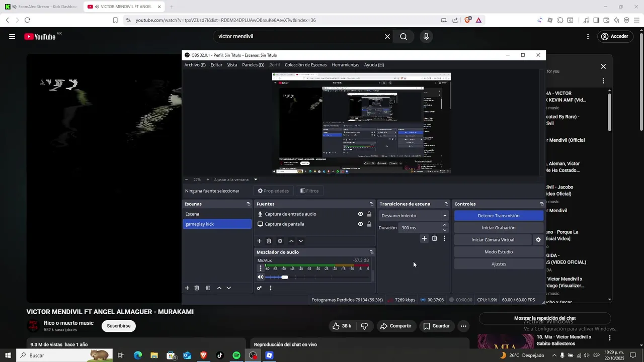Open the OBS Archivo menu
This screenshot has width=644, height=362.
[x=195, y=65]
